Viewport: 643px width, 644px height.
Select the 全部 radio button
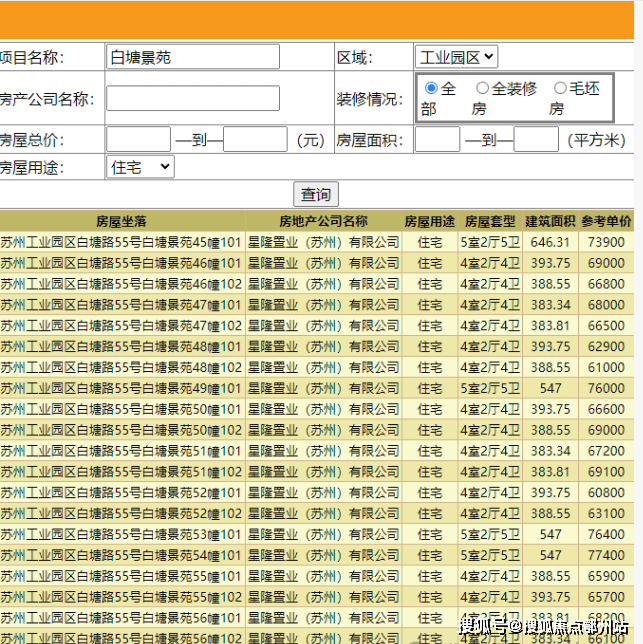tap(431, 88)
